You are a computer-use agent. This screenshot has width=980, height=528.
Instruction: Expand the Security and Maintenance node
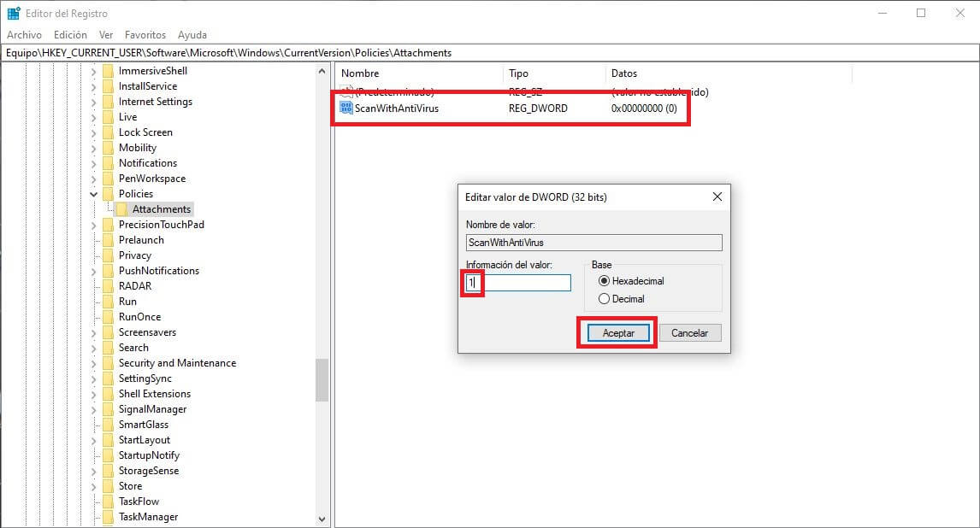tap(94, 363)
